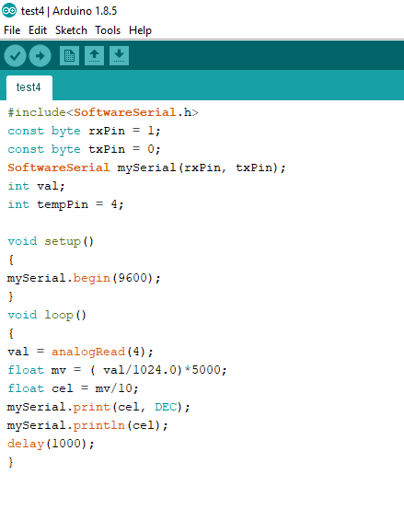Image resolution: width=404 pixels, height=532 pixels.
Task: Open the Tools menu
Action: click(x=108, y=30)
